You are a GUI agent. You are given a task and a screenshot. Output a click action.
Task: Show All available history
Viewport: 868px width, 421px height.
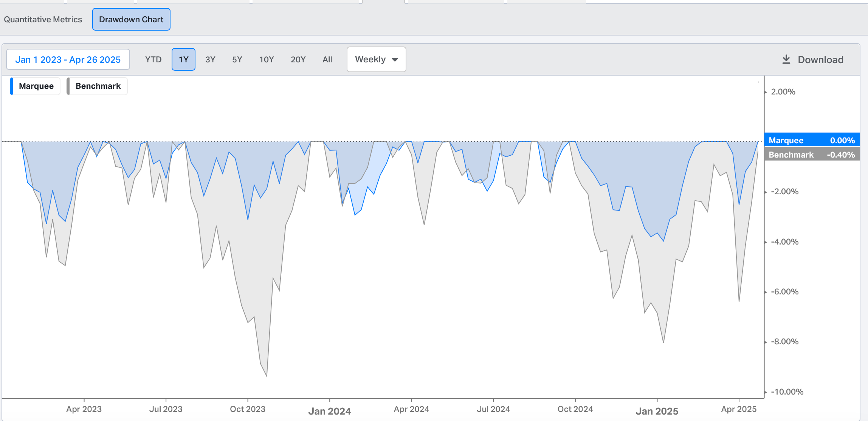point(327,60)
